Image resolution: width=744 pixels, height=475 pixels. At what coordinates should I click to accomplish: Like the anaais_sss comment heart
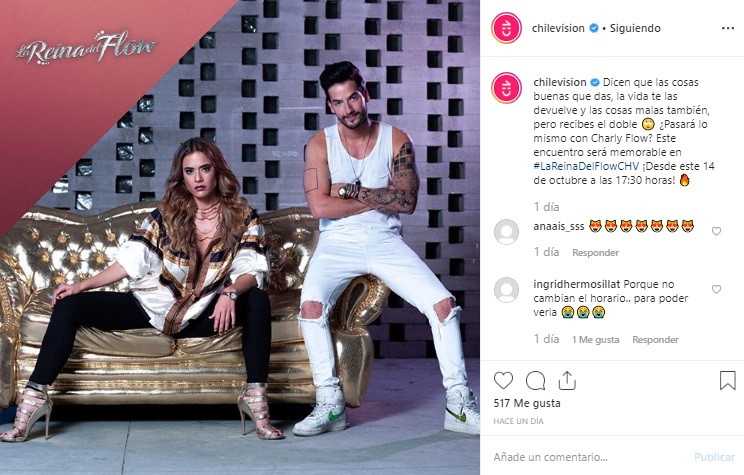tap(716, 231)
